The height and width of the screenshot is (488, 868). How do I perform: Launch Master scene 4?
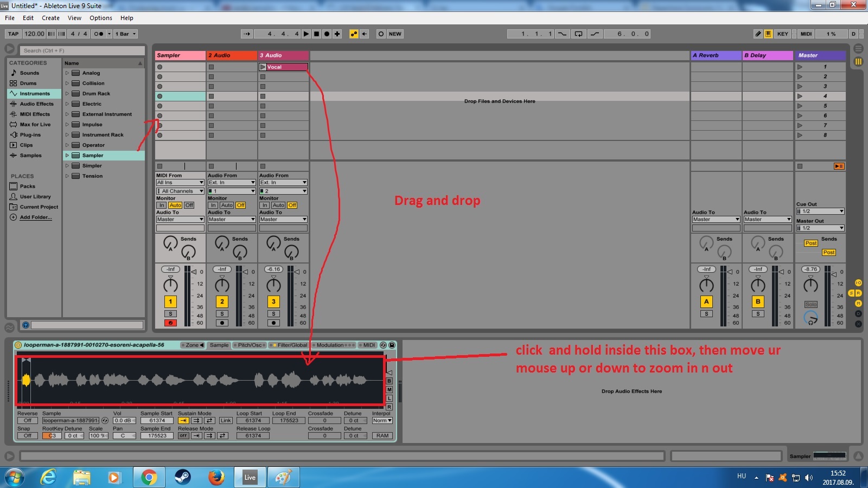click(800, 97)
